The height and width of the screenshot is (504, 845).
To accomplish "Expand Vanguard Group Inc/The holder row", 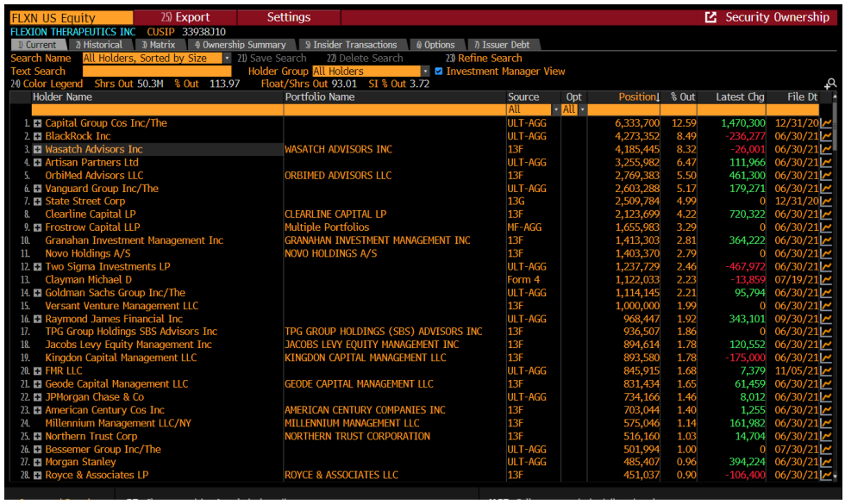I will [38, 189].
